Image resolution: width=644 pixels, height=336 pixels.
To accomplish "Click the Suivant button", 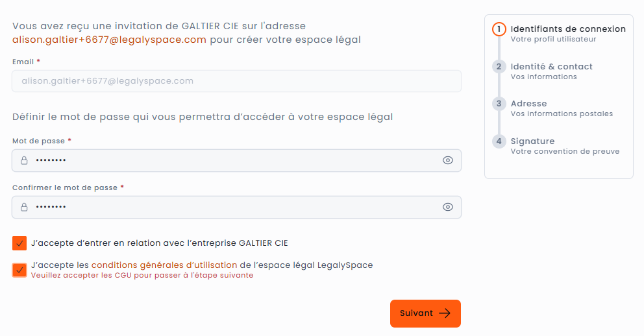I will tap(425, 313).
